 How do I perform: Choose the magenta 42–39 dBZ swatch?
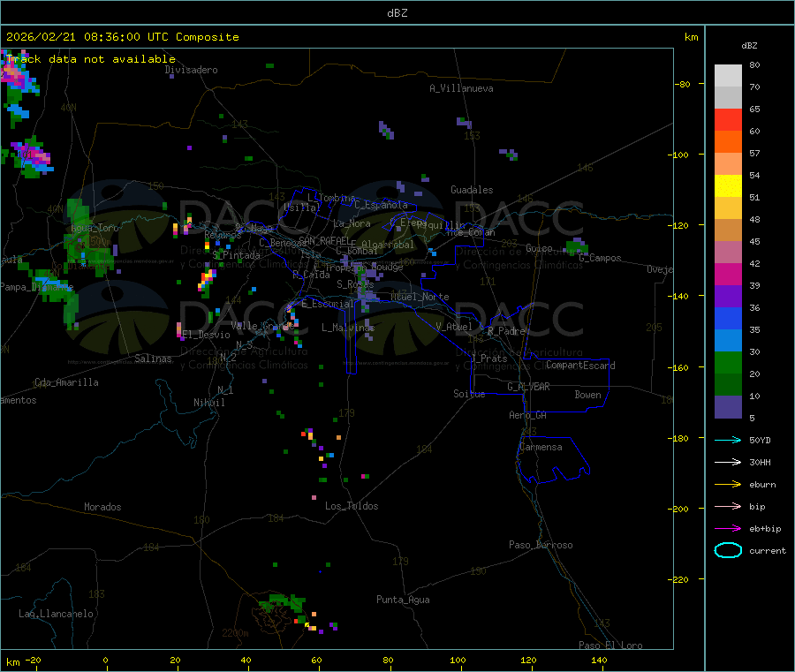click(728, 274)
